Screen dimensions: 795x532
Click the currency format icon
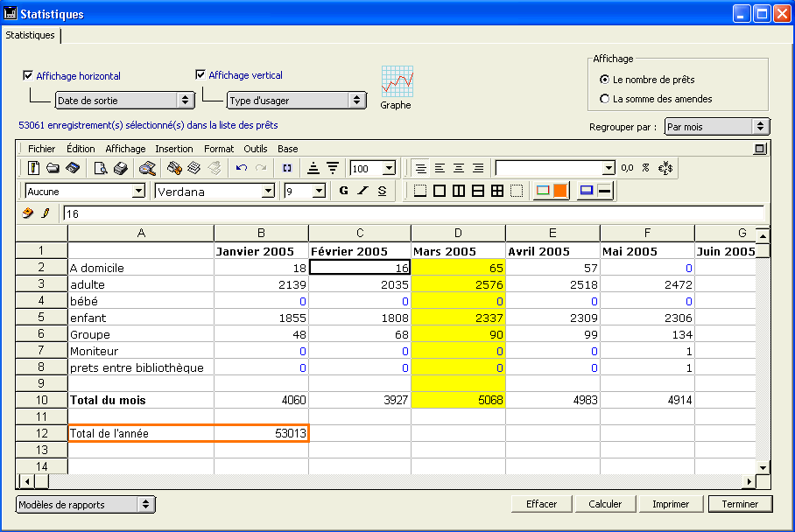coord(665,168)
